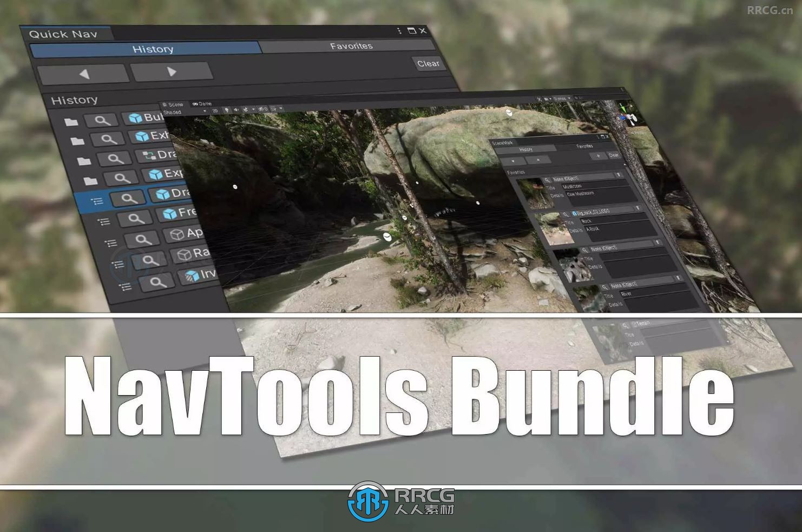Image resolution: width=802 pixels, height=532 pixels.
Task: Click magnifier button in the Fre history row
Action: [x=136, y=219]
